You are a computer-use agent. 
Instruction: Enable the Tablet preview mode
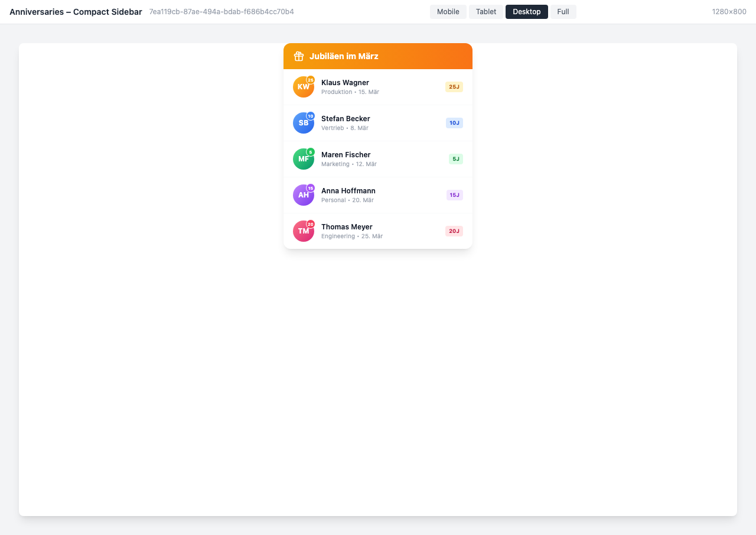coord(485,11)
